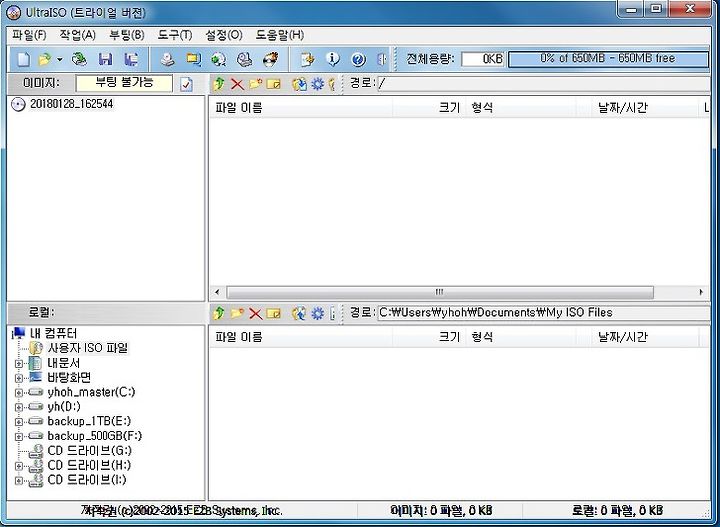Open the 설정(O) menu
This screenshot has height=527, width=720.
point(224,35)
